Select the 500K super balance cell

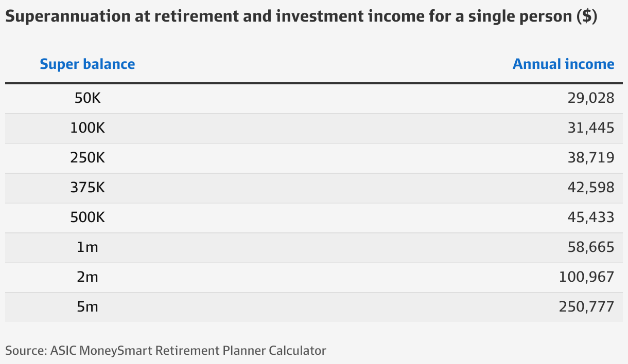(88, 217)
